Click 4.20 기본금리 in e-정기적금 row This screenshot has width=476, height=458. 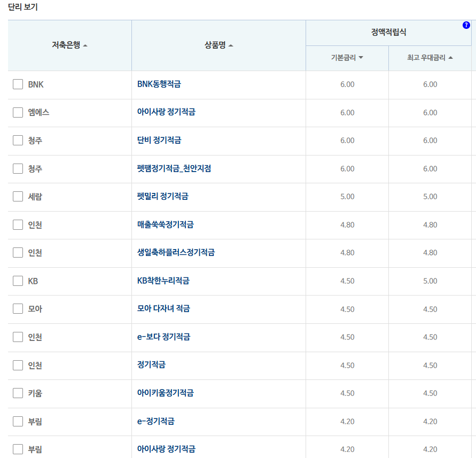pyautogui.click(x=347, y=421)
